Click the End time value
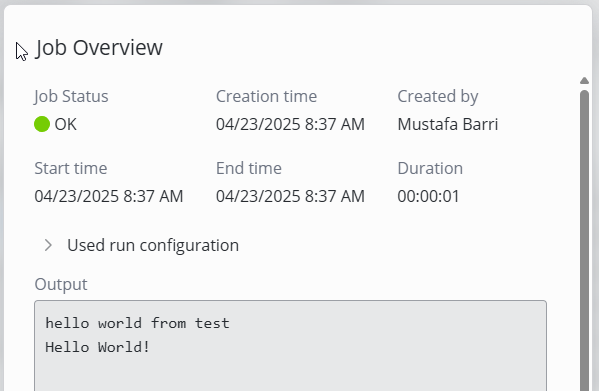The width and height of the screenshot is (599, 391). click(x=290, y=196)
